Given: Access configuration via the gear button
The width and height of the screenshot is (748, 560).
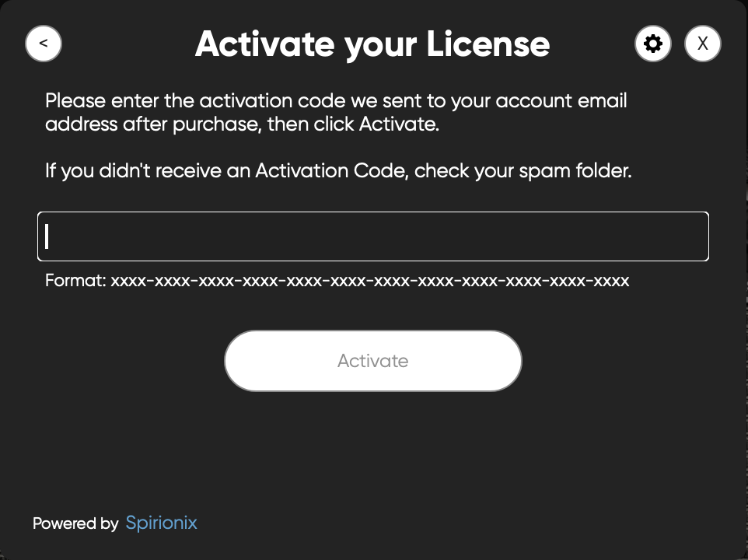Looking at the screenshot, I should (x=652, y=43).
